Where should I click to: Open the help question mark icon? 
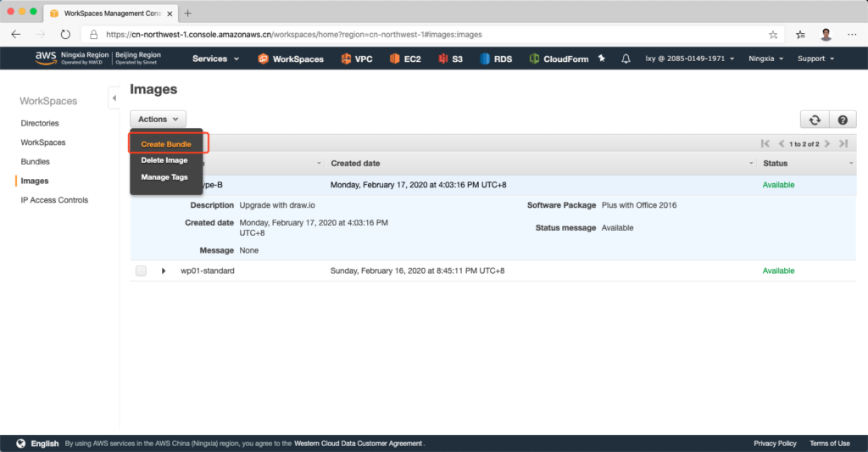click(842, 120)
